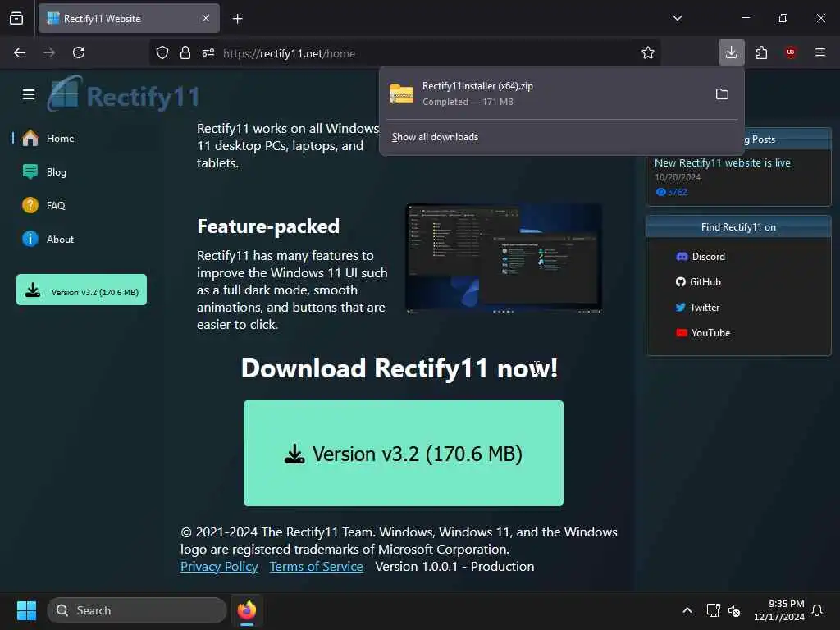Reload the current page

[79, 52]
